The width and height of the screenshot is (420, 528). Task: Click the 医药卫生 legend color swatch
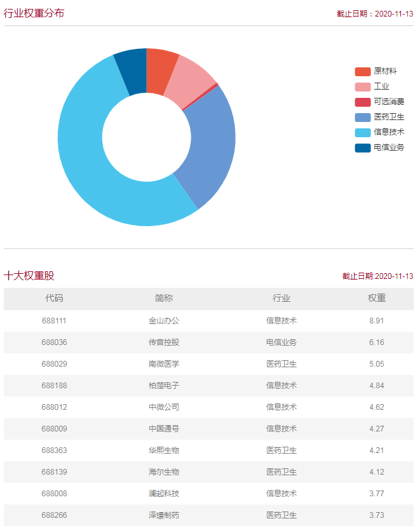tap(362, 117)
